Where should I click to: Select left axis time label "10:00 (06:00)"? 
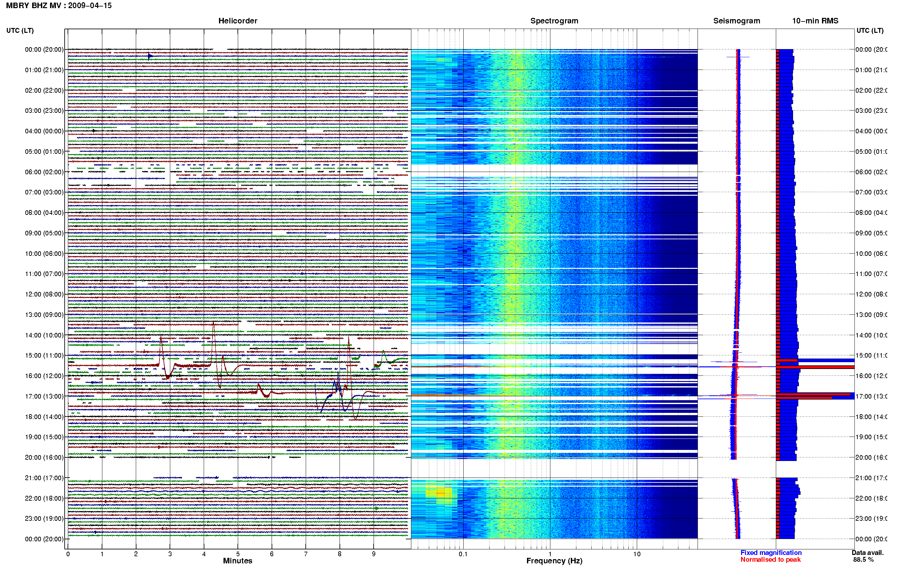click(44, 254)
